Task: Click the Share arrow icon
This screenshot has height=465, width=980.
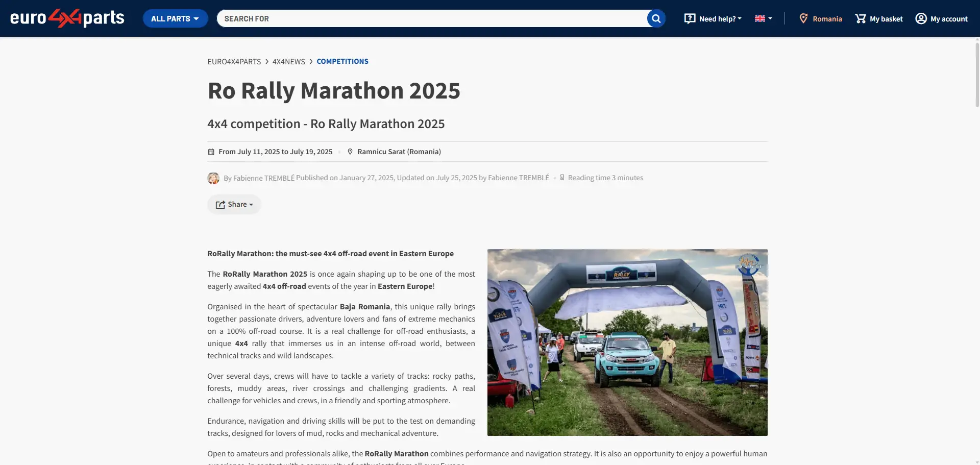Action: pos(220,205)
